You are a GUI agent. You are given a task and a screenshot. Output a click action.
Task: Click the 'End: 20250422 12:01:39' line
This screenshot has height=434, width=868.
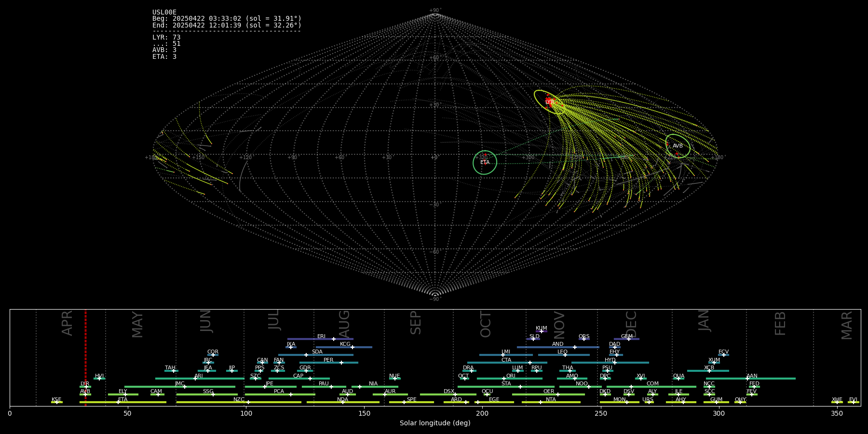coord(227,25)
